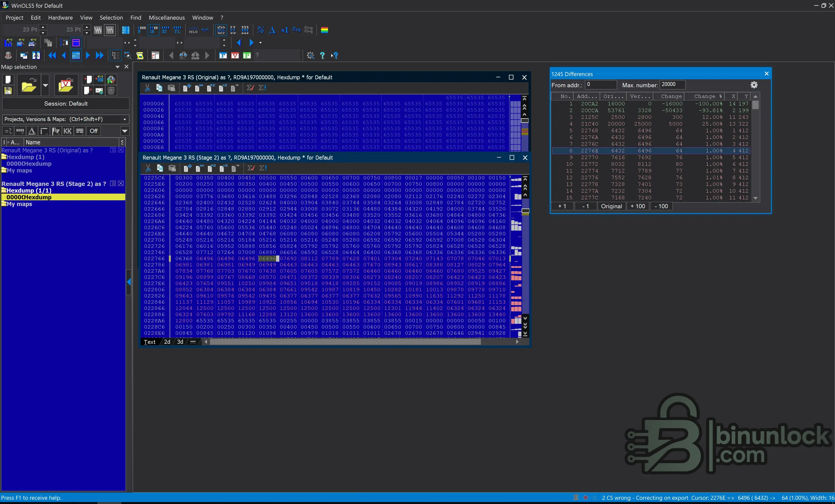The width and height of the screenshot is (835, 504).
Task: Select floating-point (Fl.) value format
Action: coord(177,30)
